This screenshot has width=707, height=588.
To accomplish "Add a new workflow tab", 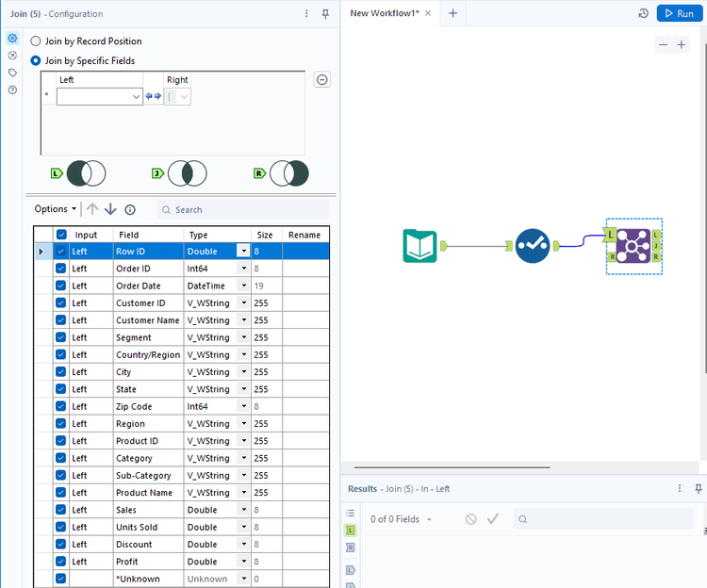I will 452,13.
